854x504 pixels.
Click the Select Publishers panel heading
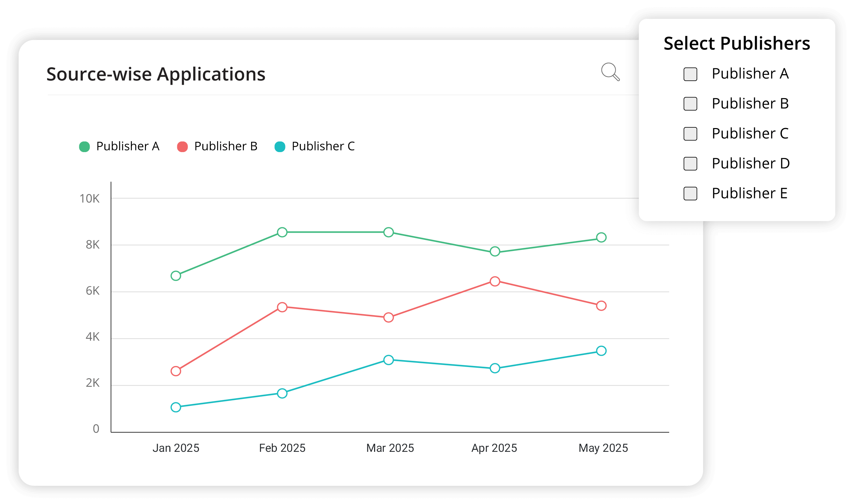(x=737, y=43)
